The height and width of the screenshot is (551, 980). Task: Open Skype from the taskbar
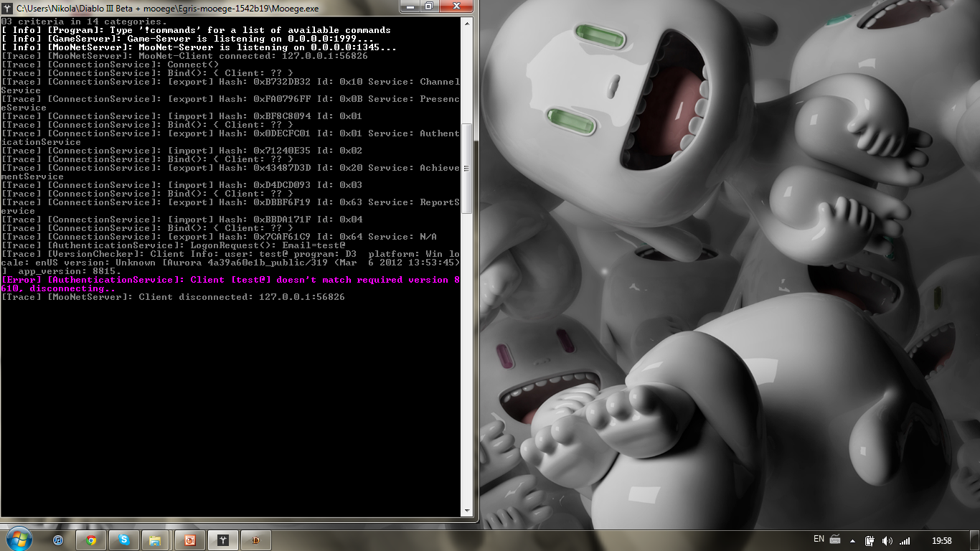(x=123, y=540)
